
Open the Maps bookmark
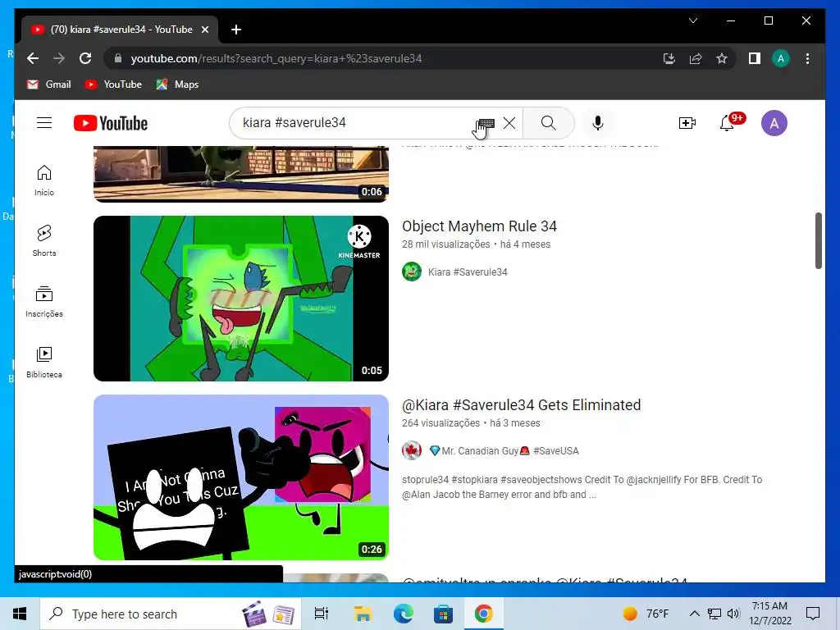click(177, 84)
